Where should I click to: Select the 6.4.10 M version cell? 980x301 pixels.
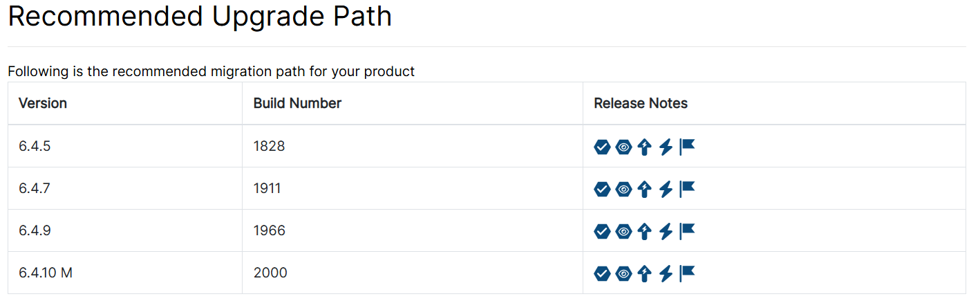tap(46, 273)
